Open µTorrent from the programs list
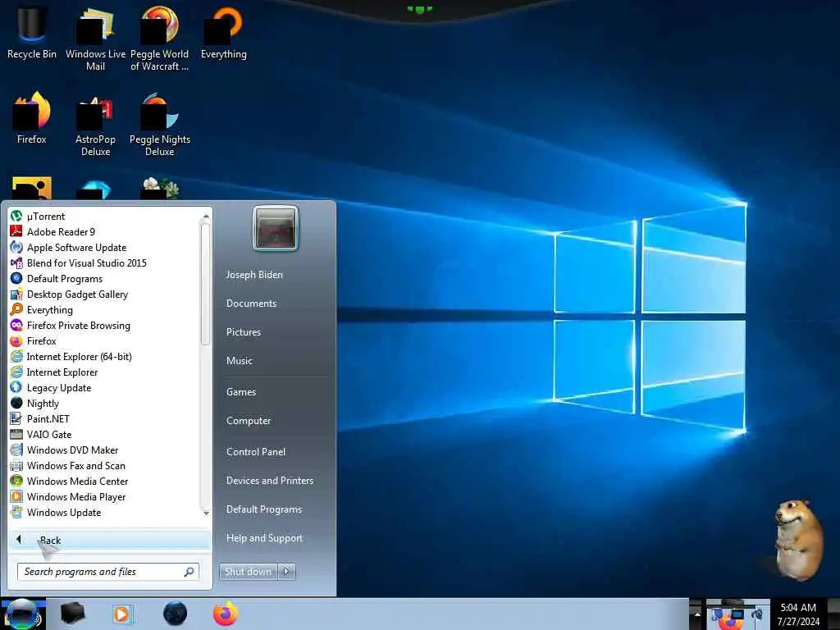The image size is (840, 630). pyautogui.click(x=46, y=217)
